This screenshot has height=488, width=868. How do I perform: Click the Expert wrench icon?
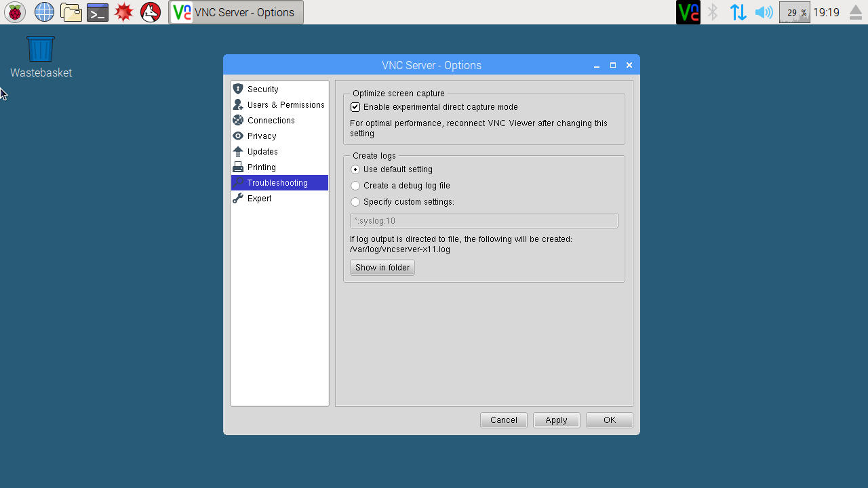coord(238,198)
